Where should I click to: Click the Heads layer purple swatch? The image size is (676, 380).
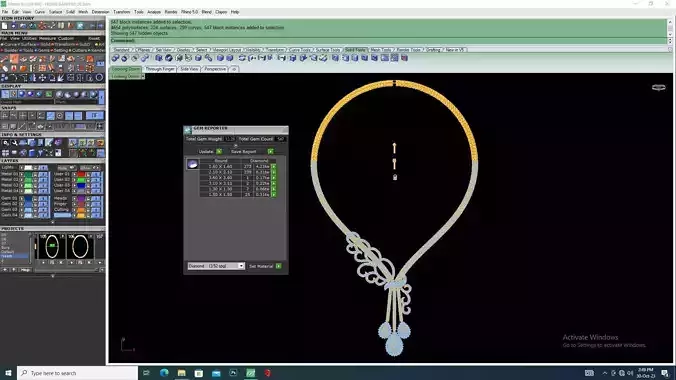coord(81,198)
